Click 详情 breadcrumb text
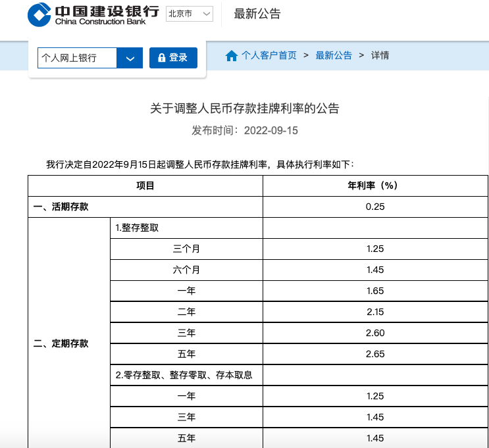Image resolution: width=489 pixels, height=448 pixels. (x=380, y=55)
